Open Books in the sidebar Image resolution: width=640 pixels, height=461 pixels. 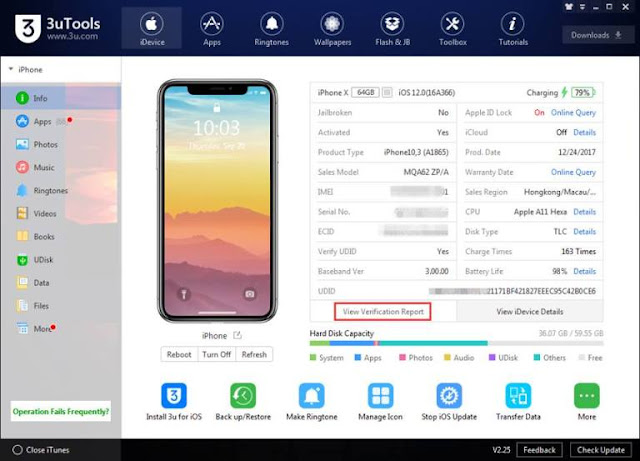[x=61, y=236]
